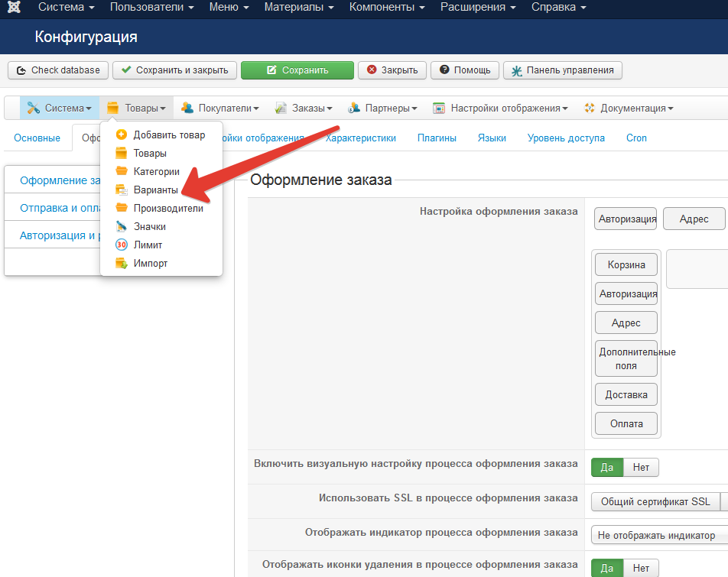The height and width of the screenshot is (577, 728).
Task: Click the Значки badge icon
Action: point(121,226)
